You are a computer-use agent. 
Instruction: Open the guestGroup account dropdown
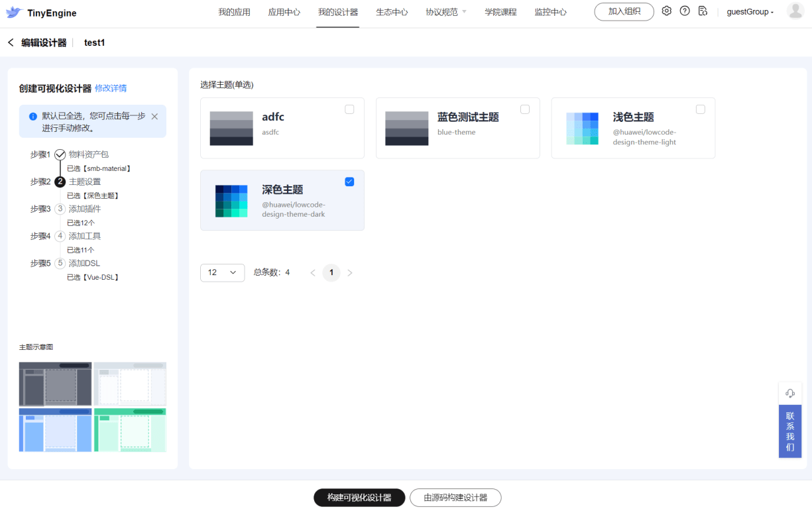[x=750, y=12]
